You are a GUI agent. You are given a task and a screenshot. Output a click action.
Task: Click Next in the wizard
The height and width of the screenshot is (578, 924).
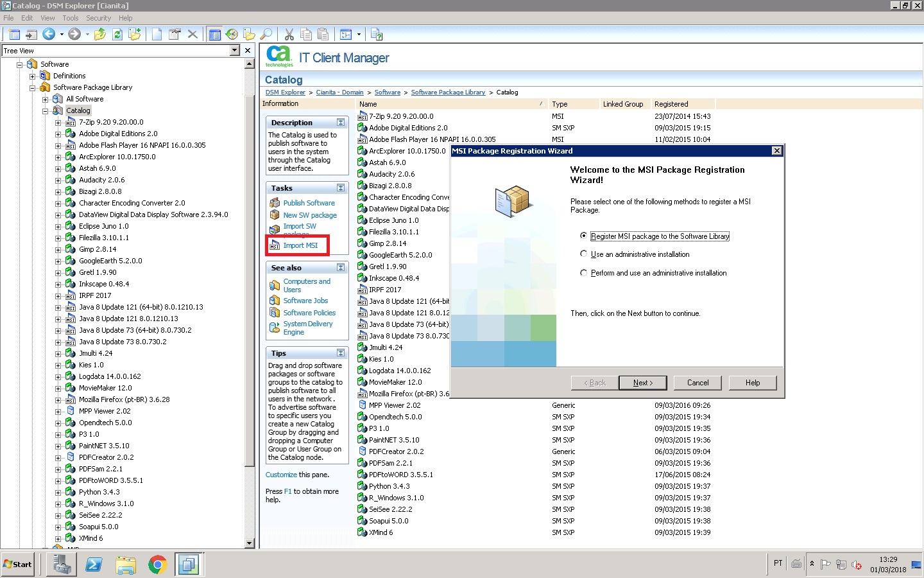click(x=643, y=383)
